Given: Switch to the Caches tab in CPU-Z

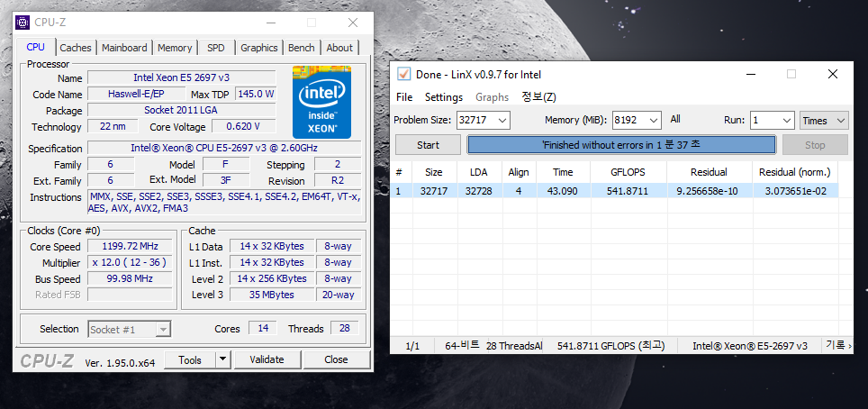Looking at the screenshot, I should point(76,48).
